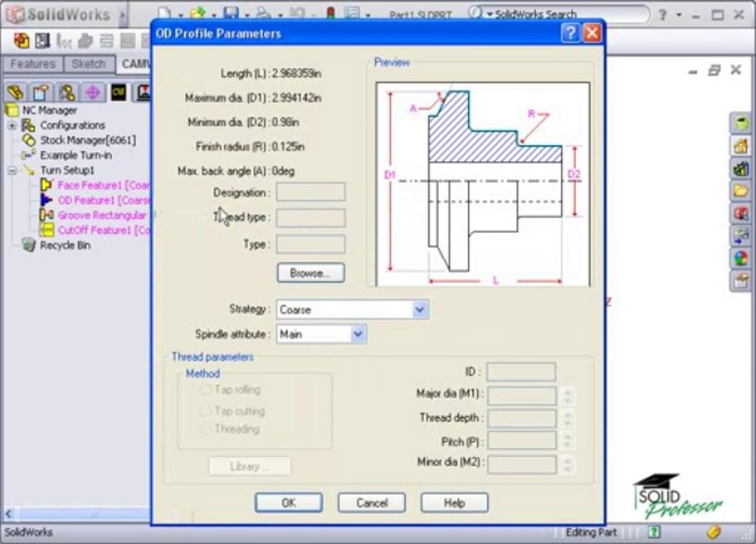Screen dimensions: 756x544
Task: Click the Editing Part status bar text
Action: click(591, 532)
